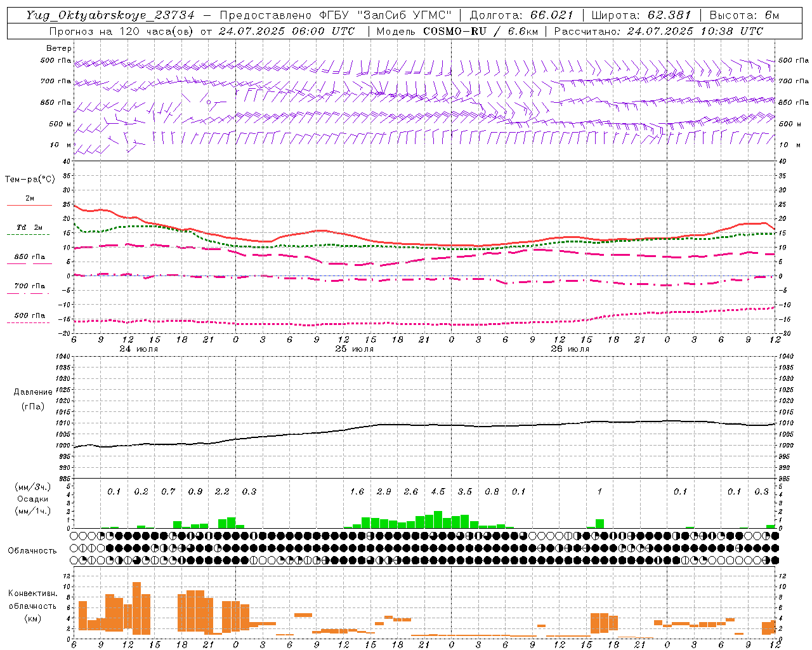Viewport: 812px width, 650px height.
Task: Click the date label 26 июля
Action: coord(570,349)
